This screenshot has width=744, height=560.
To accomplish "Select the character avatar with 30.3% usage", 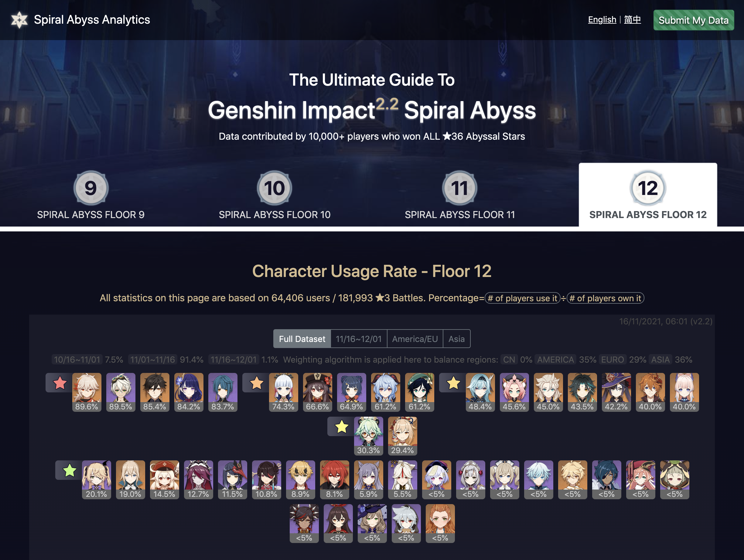I will click(369, 436).
